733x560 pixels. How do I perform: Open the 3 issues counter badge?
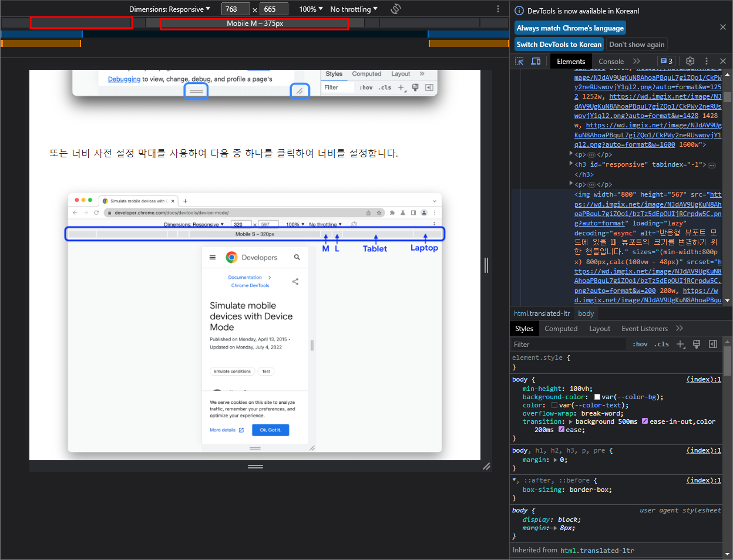[666, 61]
